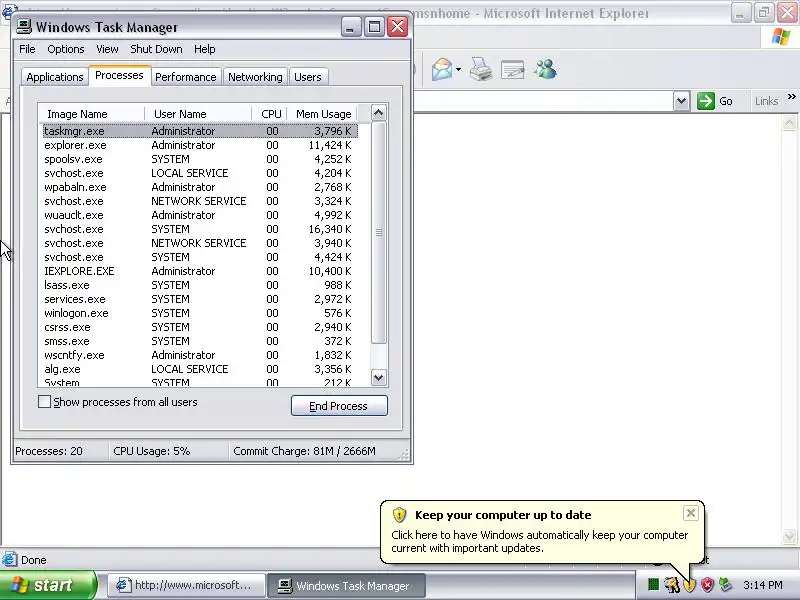Click the Links label in Internet Explorer
This screenshot has height=600, width=800.
[x=766, y=101]
